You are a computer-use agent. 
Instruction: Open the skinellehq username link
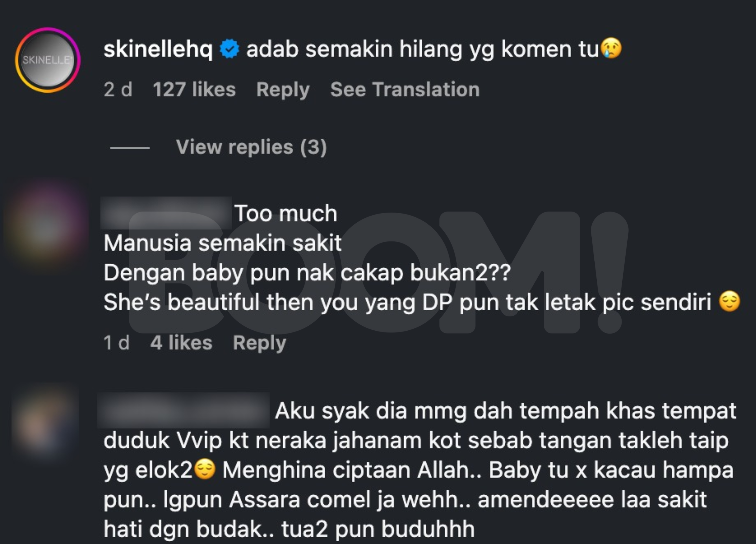pyautogui.click(x=158, y=49)
